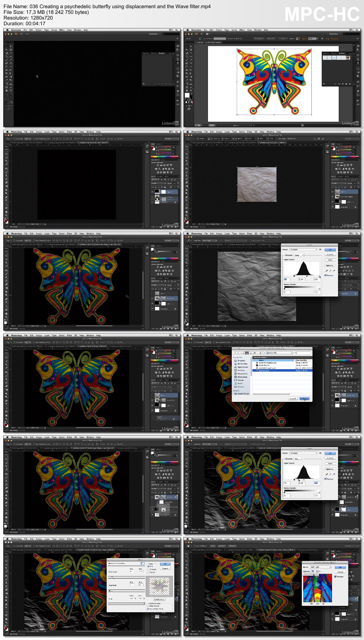
Task: Toggle Preview checkbox in Gray channel Levels dialog
Action: coord(325,275)
